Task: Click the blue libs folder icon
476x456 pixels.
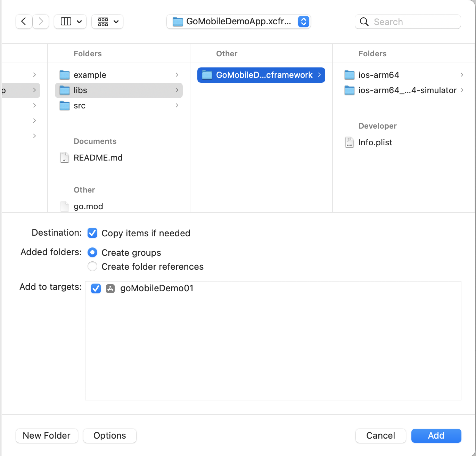Action: (x=65, y=90)
